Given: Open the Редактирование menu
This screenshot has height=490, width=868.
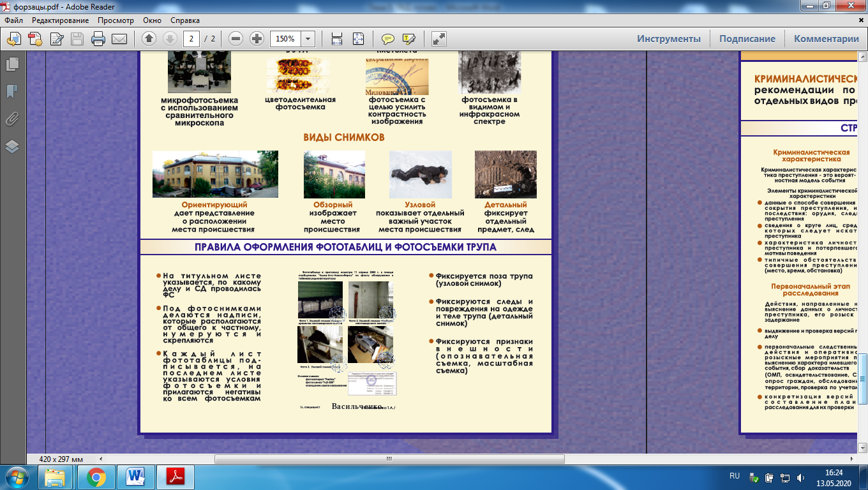Looking at the screenshot, I should point(61,20).
